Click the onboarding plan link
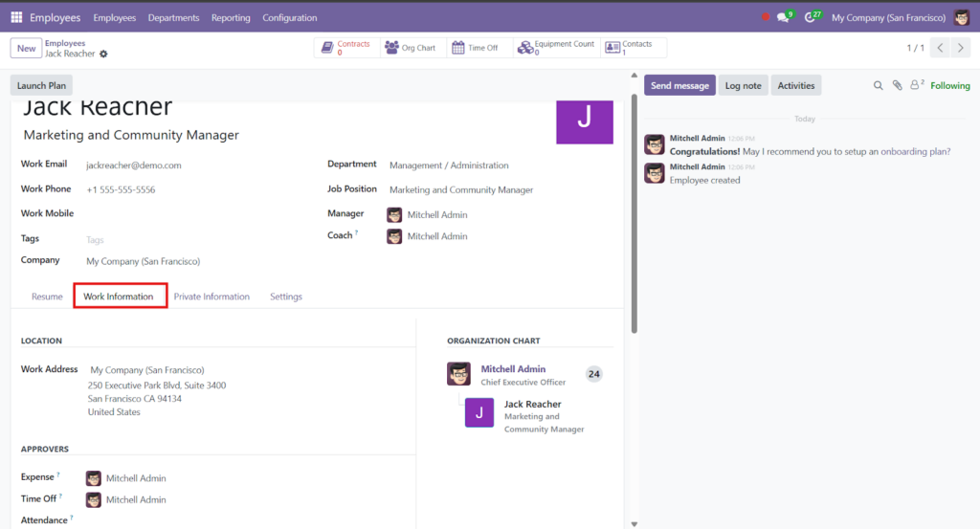Screen dimensions: 980x529 (916, 152)
